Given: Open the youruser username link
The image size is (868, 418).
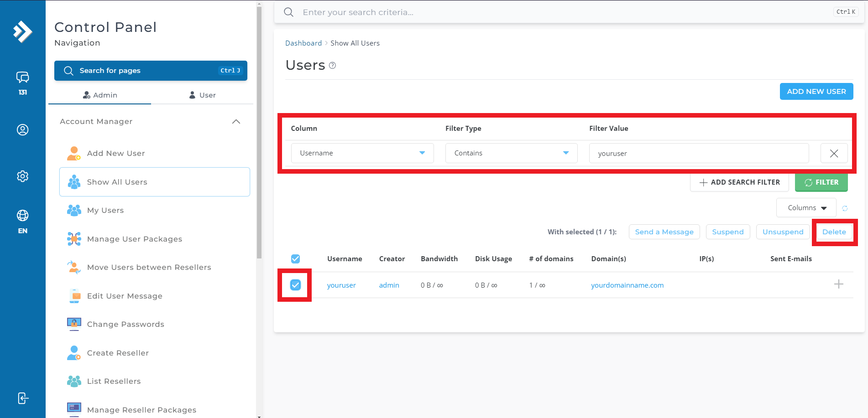Looking at the screenshot, I should (341, 285).
